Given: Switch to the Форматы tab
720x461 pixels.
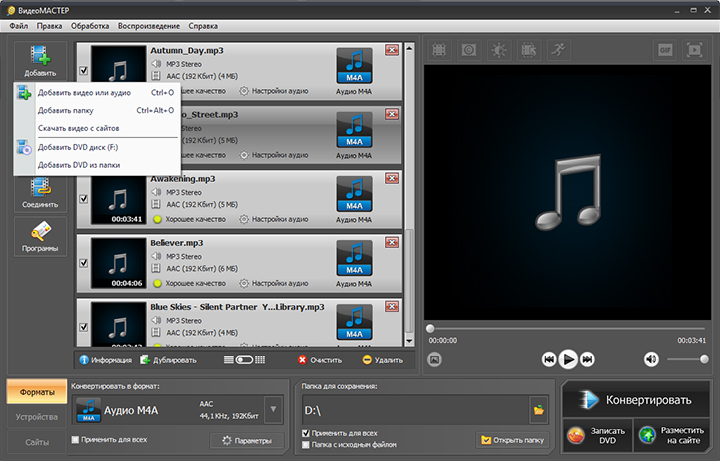Looking at the screenshot, I should click(x=37, y=392).
